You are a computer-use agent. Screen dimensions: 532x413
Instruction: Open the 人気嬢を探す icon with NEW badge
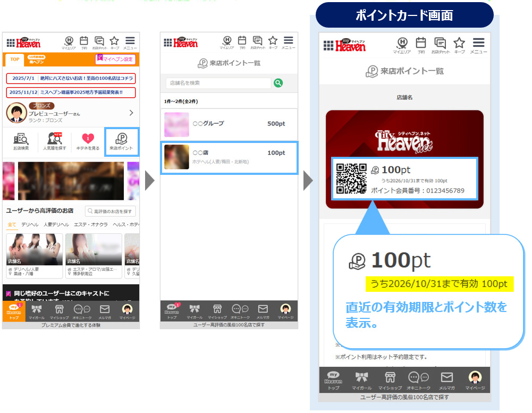pos(55,141)
